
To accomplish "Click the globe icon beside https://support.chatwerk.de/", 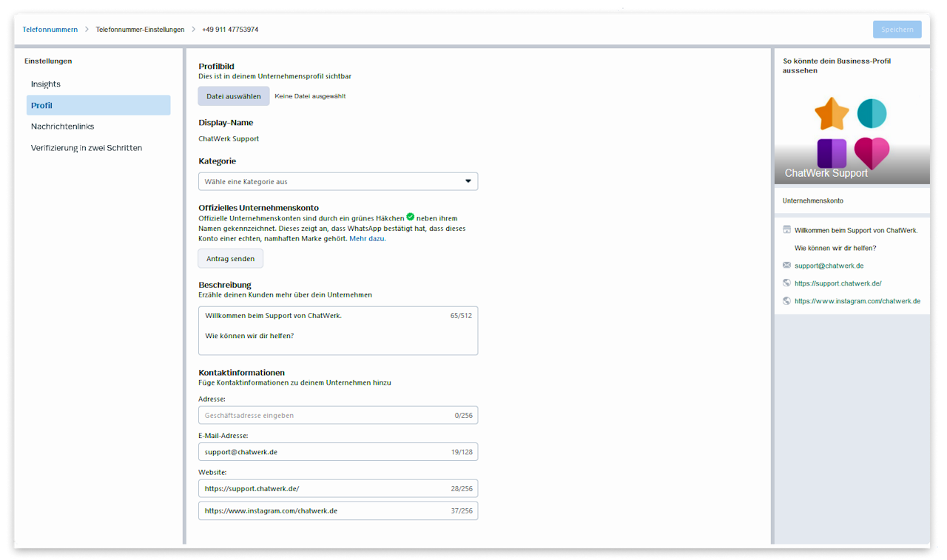I will [x=786, y=283].
